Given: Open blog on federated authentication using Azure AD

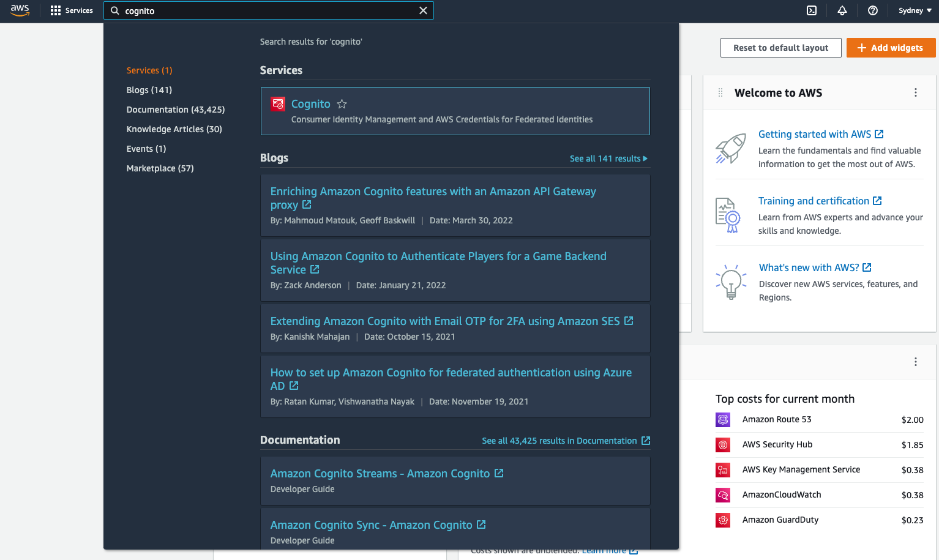Looking at the screenshot, I should [451, 379].
